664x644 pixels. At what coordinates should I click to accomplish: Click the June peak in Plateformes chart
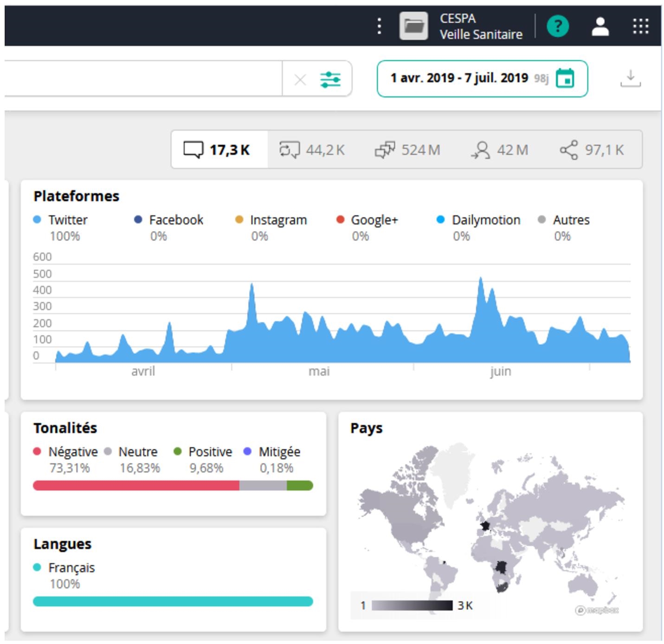coord(481,279)
